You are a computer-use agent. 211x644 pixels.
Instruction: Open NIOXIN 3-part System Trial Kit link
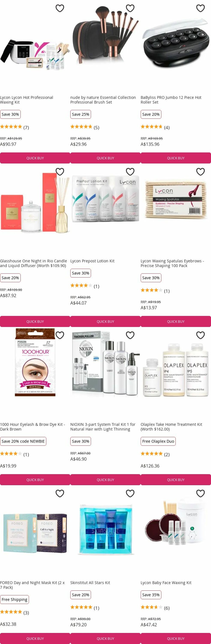(x=103, y=427)
